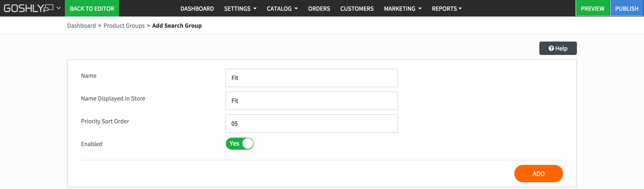Click the Add Search Group breadcrumb text

coord(177,25)
